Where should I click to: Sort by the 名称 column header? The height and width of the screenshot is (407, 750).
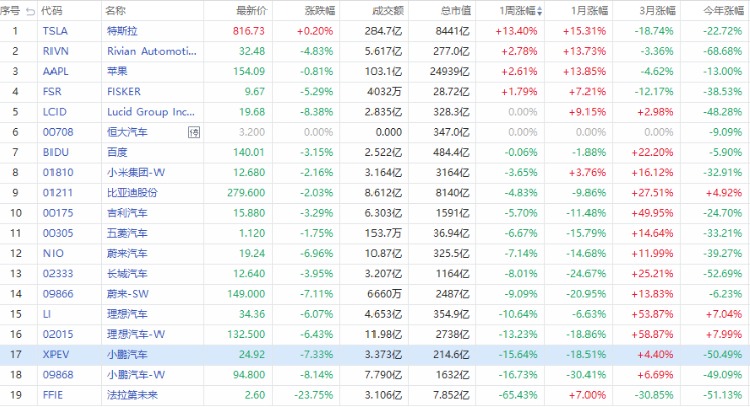(115, 11)
